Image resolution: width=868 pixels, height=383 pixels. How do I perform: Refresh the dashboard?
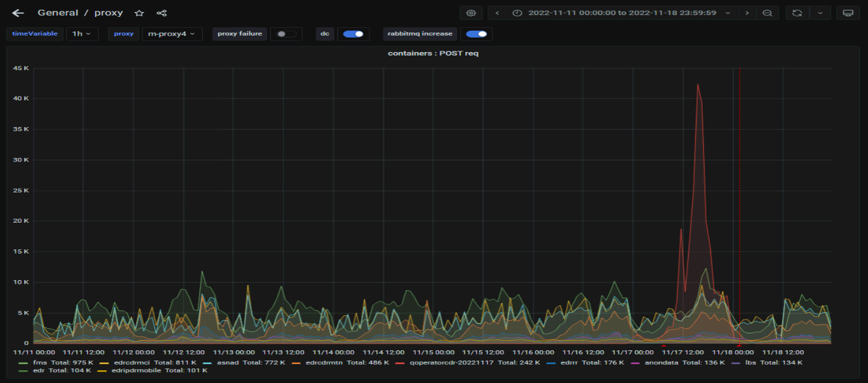pyautogui.click(x=797, y=13)
